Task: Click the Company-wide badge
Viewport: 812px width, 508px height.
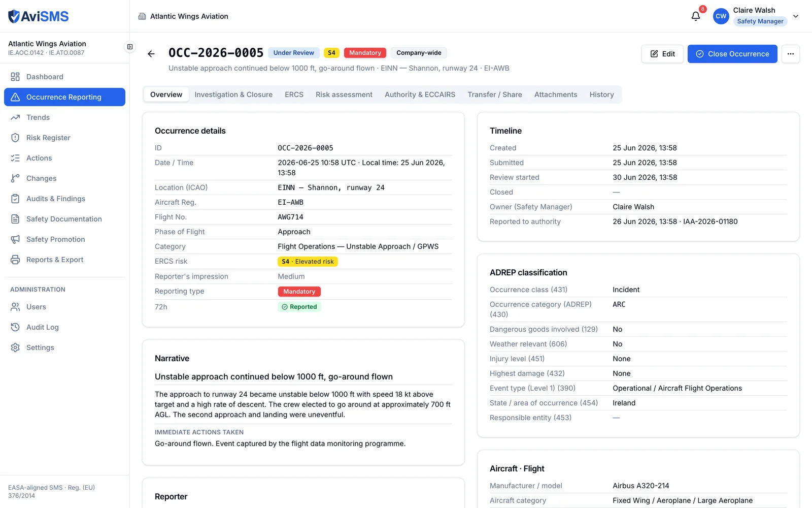Action: coord(419,53)
